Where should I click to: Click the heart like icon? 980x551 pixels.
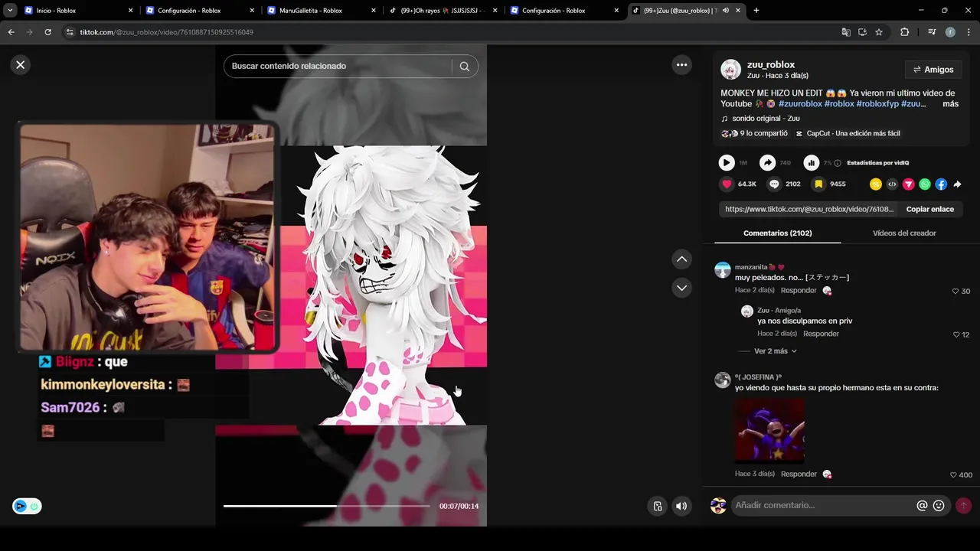(727, 184)
